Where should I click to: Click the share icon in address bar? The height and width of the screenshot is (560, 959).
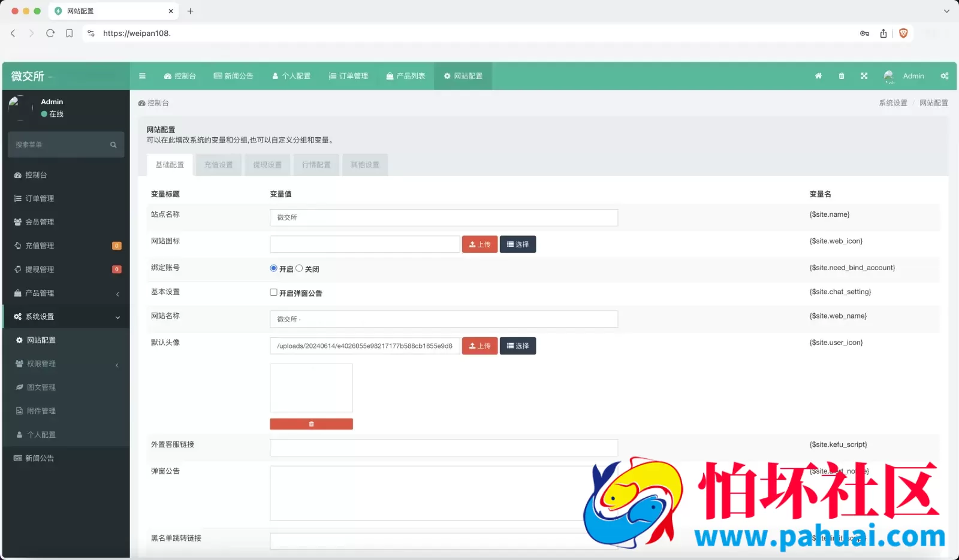883,34
